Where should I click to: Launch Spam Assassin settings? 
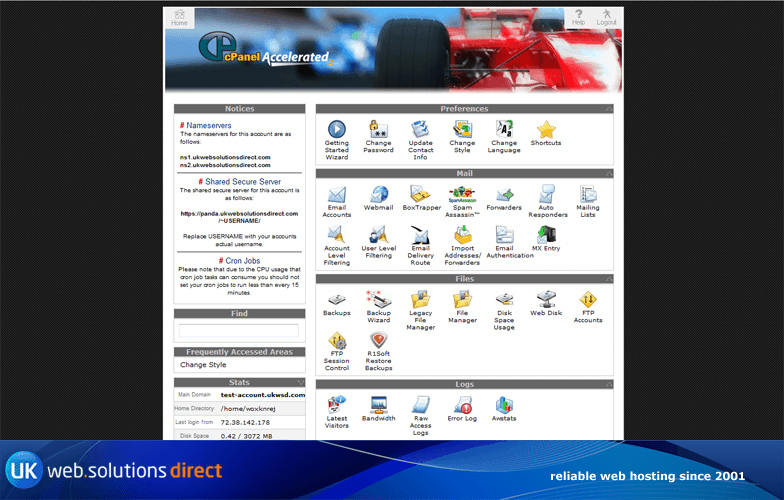(x=461, y=195)
